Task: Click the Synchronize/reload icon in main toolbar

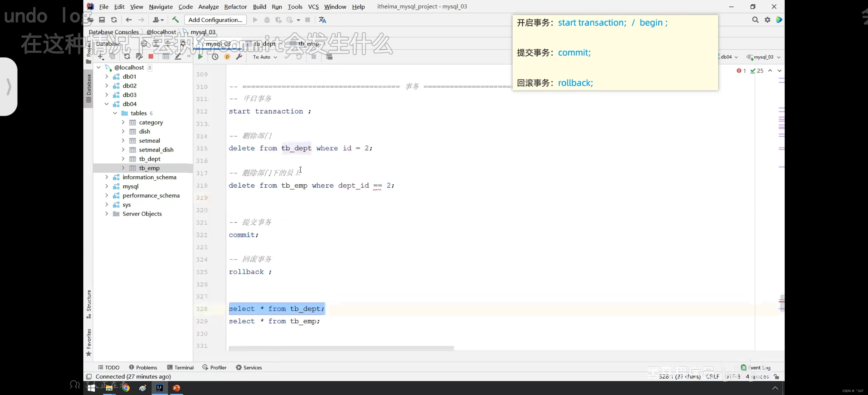Action: point(114,20)
